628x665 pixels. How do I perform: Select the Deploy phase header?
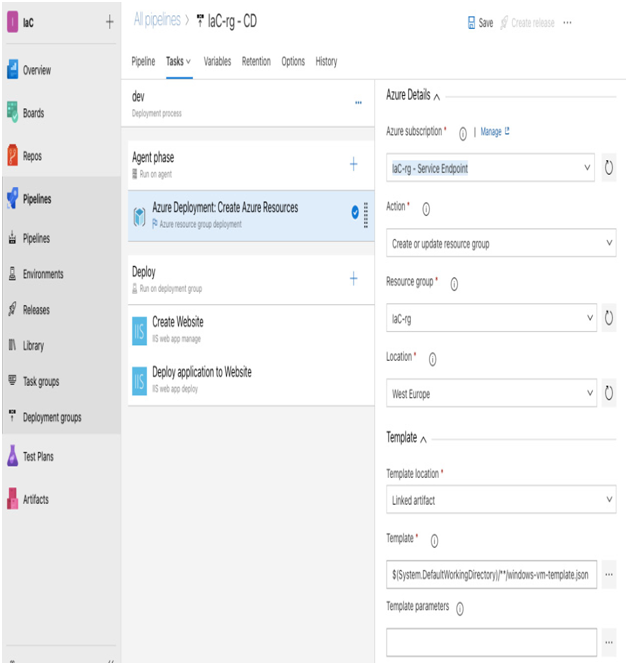(251, 279)
